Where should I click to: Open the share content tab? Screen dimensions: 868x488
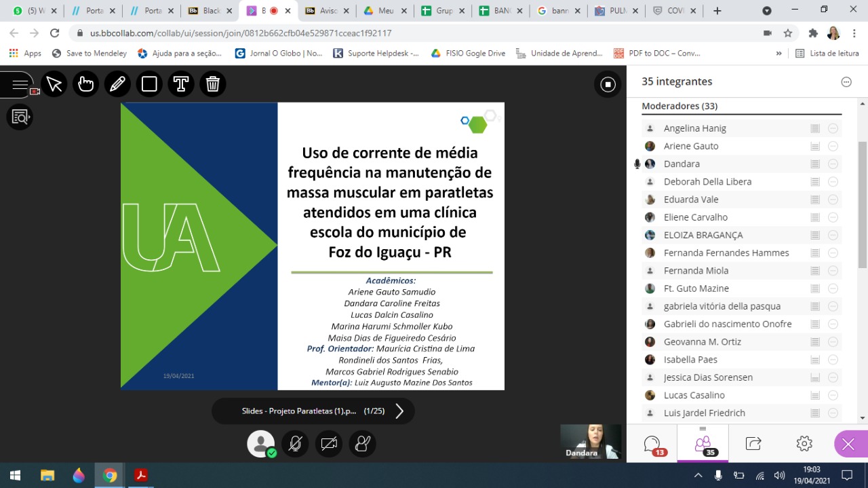pyautogui.click(x=753, y=444)
